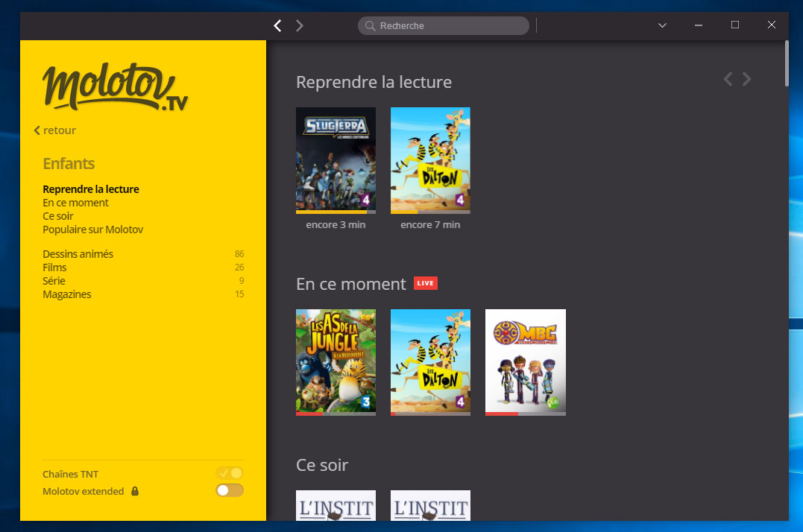The image size is (803, 532).
Task: Jump to En ce moment section
Action: tap(75, 203)
